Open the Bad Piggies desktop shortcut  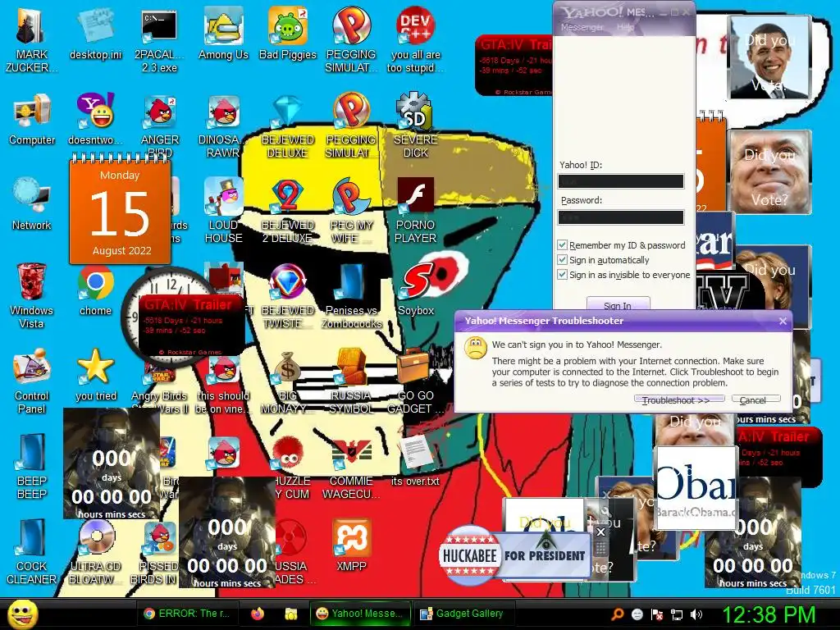(288, 32)
